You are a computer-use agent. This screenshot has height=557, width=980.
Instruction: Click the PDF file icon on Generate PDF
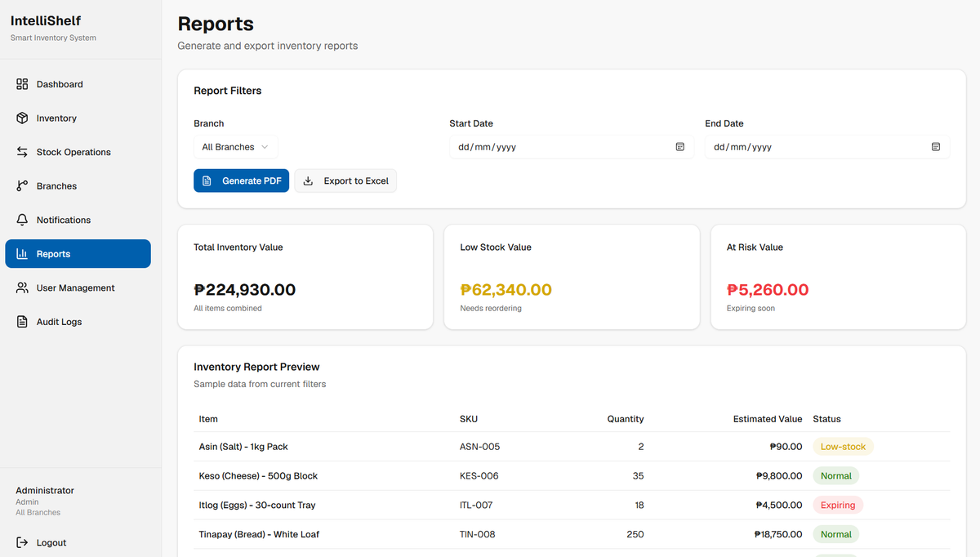pos(207,181)
